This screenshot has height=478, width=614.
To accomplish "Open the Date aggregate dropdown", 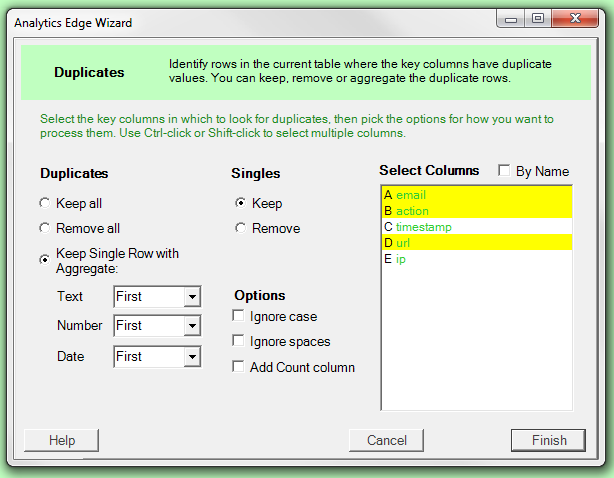I will click(192, 356).
